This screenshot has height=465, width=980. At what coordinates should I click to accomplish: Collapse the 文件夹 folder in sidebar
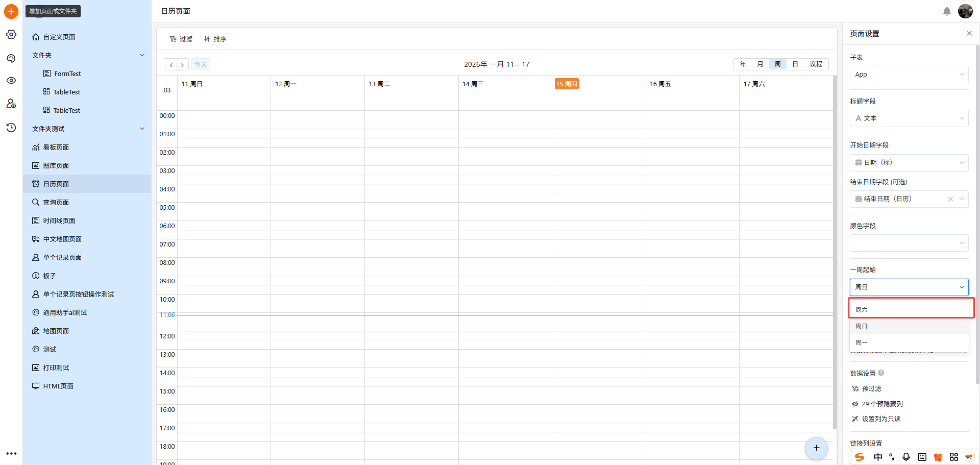tap(142, 55)
